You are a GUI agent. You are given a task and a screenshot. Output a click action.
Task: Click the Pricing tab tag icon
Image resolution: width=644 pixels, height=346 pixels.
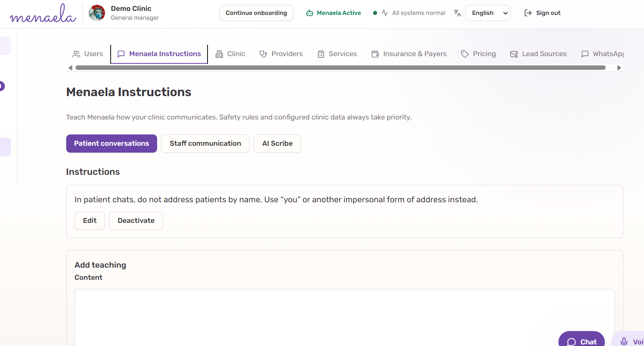465,54
